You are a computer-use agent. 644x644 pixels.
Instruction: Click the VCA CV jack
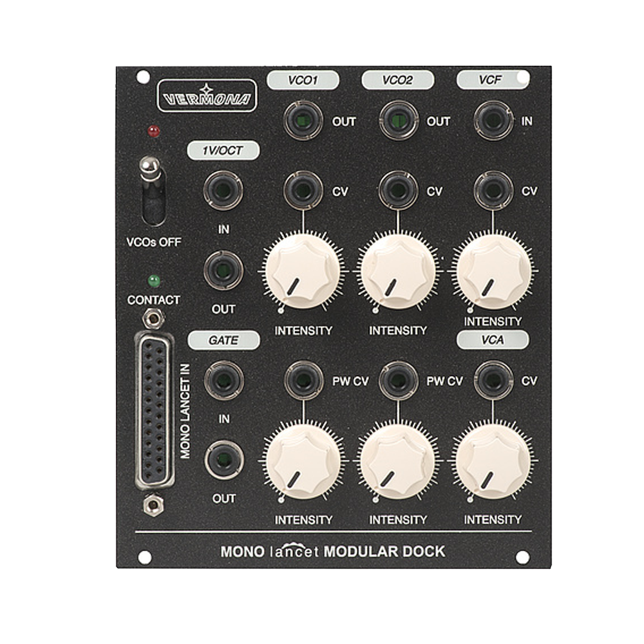(x=493, y=381)
